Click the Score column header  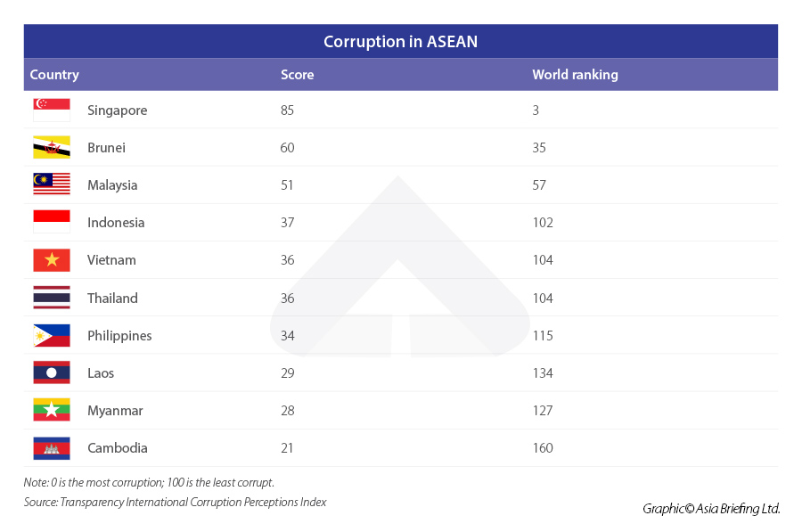point(297,75)
